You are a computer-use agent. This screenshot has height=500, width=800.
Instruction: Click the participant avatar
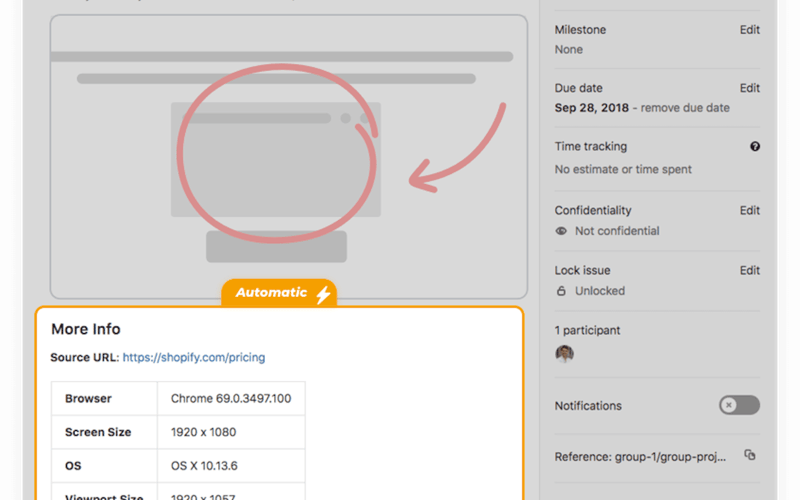pyautogui.click(x=564, y=353)
